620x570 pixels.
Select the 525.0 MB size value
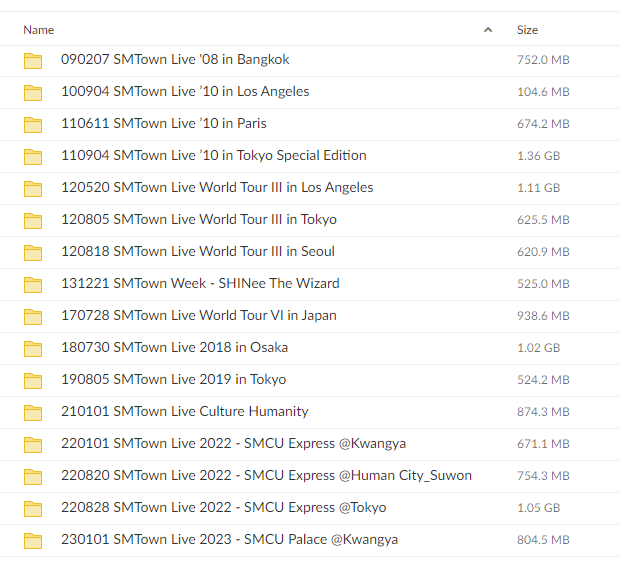(x=543, y=284)
